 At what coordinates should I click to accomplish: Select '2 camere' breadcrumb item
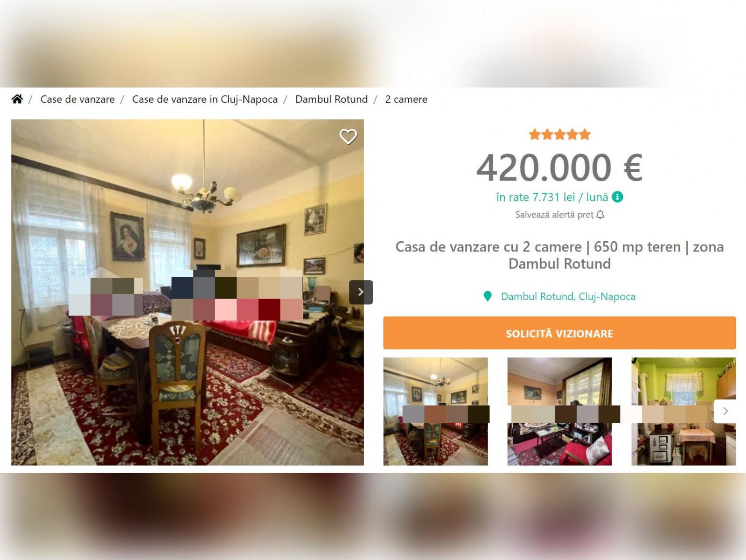(x=406, y=99)
